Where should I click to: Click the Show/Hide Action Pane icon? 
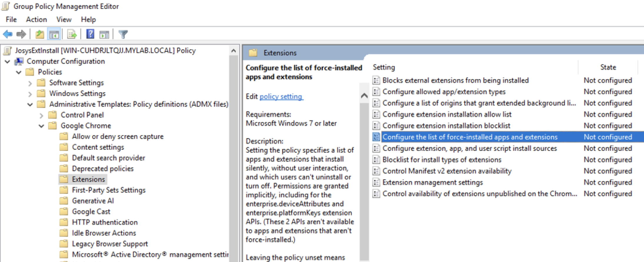pyautogui.click(x=104, y=34)
